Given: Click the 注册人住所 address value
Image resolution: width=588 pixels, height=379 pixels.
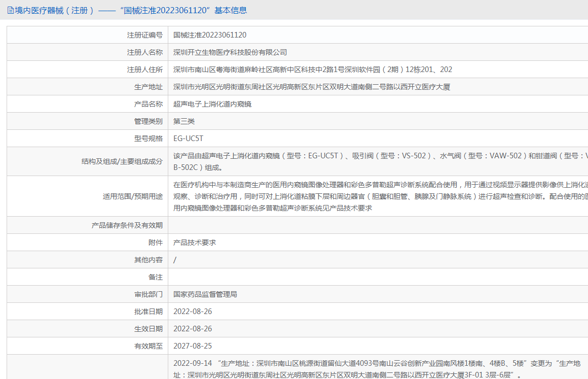Looking at the screenshot, I should coord(312,70).
